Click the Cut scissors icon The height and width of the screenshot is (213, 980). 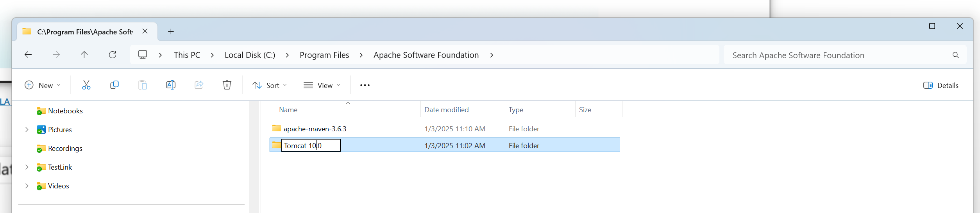click(x=86, y=85)
